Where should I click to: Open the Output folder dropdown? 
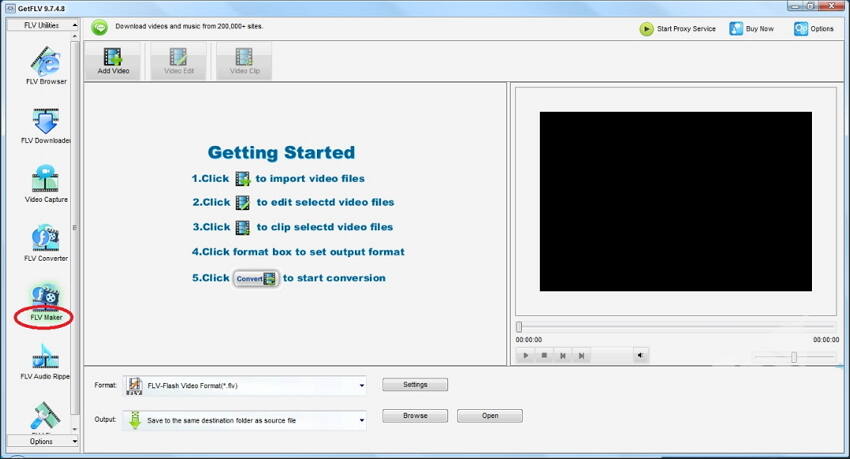[x=362, y=421]
